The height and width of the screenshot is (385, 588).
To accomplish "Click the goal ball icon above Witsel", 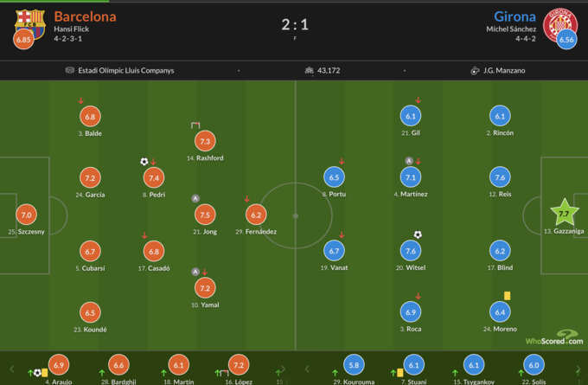I will [x=418, y=234].
